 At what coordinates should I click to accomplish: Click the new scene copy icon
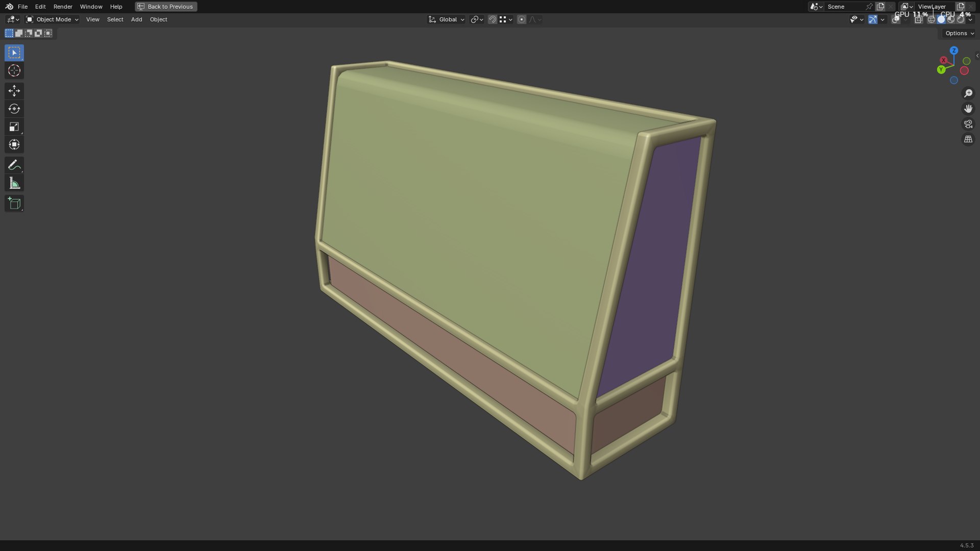coord(880,7)
